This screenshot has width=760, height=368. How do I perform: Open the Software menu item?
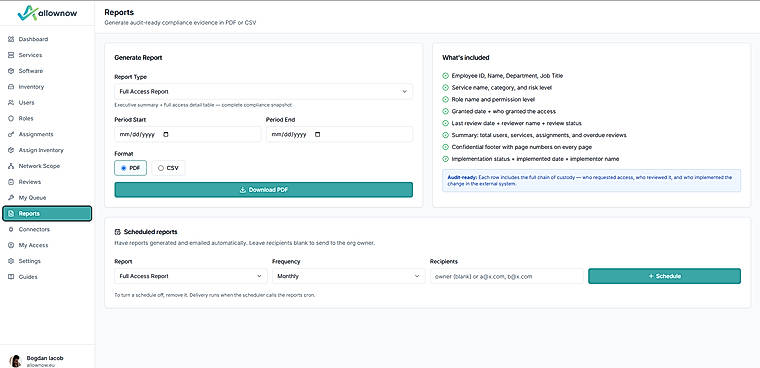coord(47,71)
